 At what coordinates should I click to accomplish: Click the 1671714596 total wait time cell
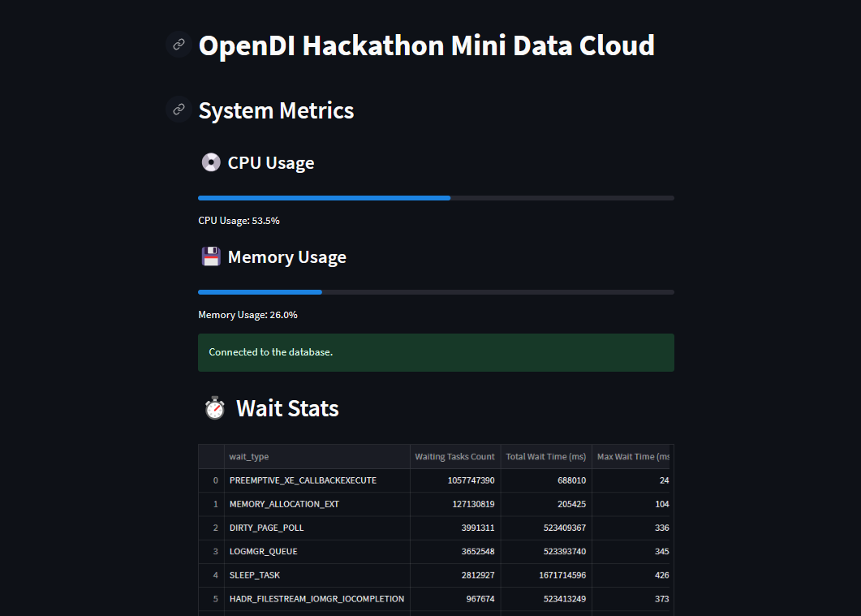[x=546, y=575]
